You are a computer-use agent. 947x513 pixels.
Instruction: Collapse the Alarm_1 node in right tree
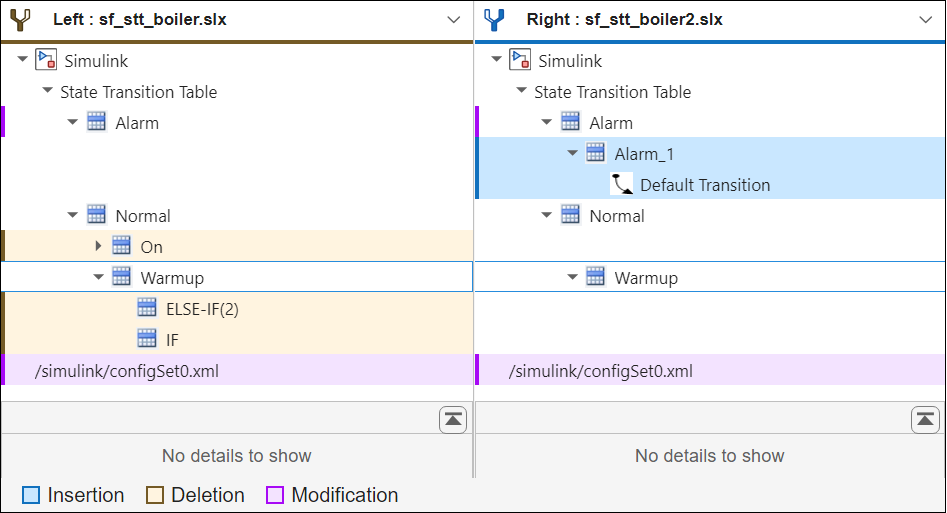click(572, 153)
